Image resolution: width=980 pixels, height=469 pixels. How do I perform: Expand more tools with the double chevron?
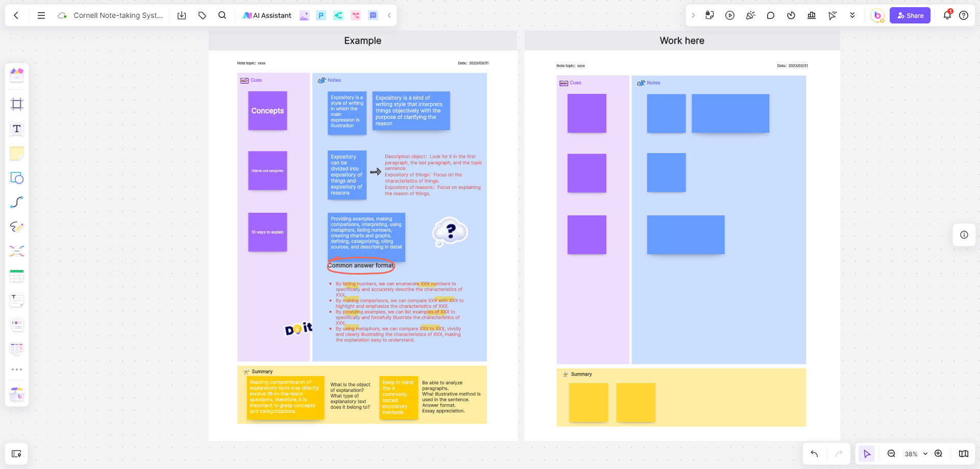click(852, 15)
